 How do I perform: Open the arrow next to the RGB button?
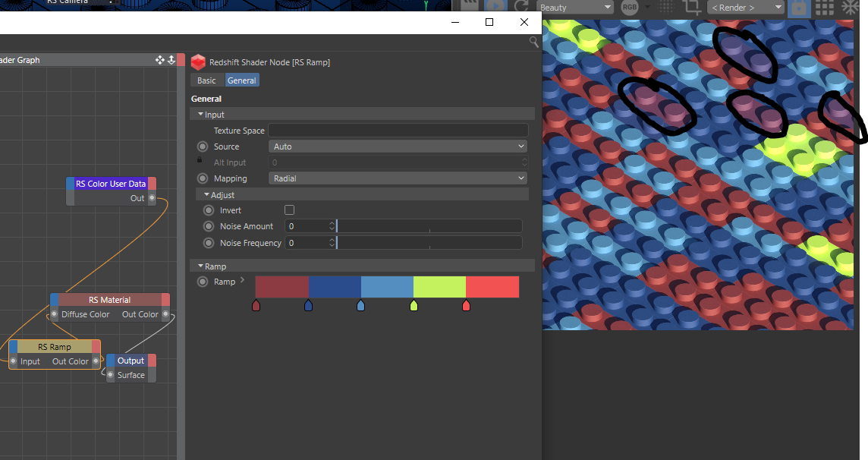(x=647, y=7)
